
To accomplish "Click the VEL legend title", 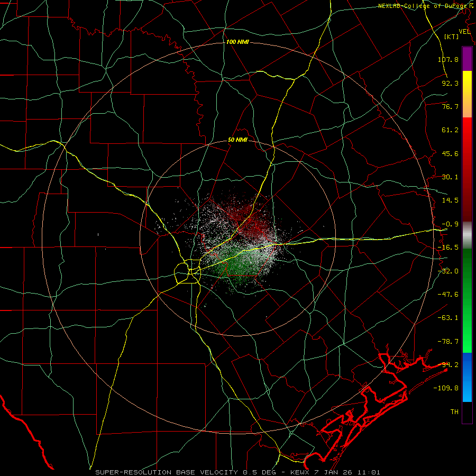I will click(x=465, y=32).
